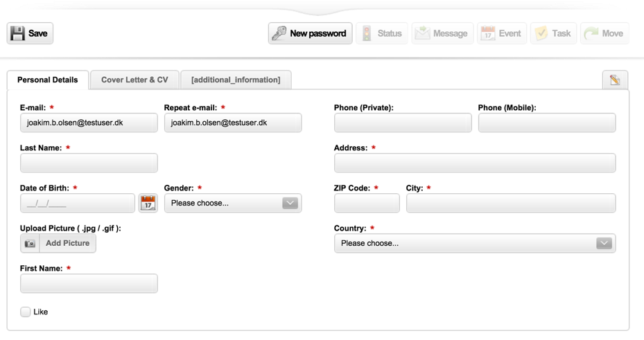Click the Message envelope icon
644x340 pixels.
(422, 33)
